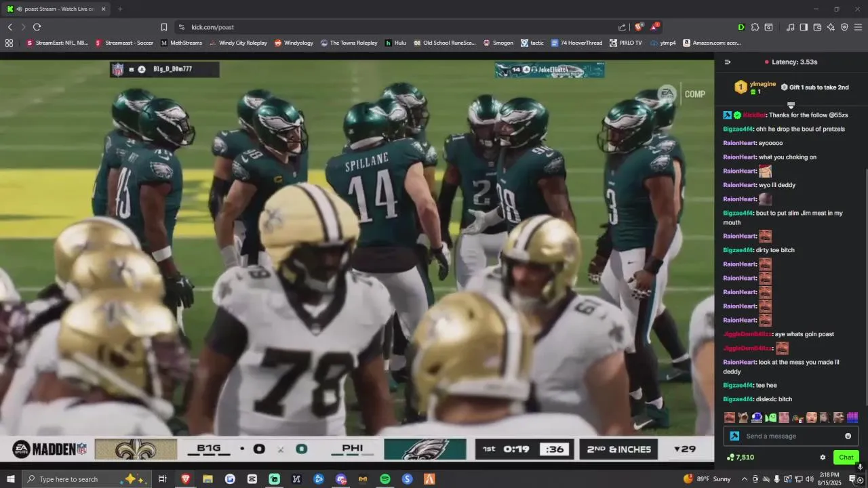Open a new browser tab
This screenshot has width=868, height=488.
pos(120,9)
